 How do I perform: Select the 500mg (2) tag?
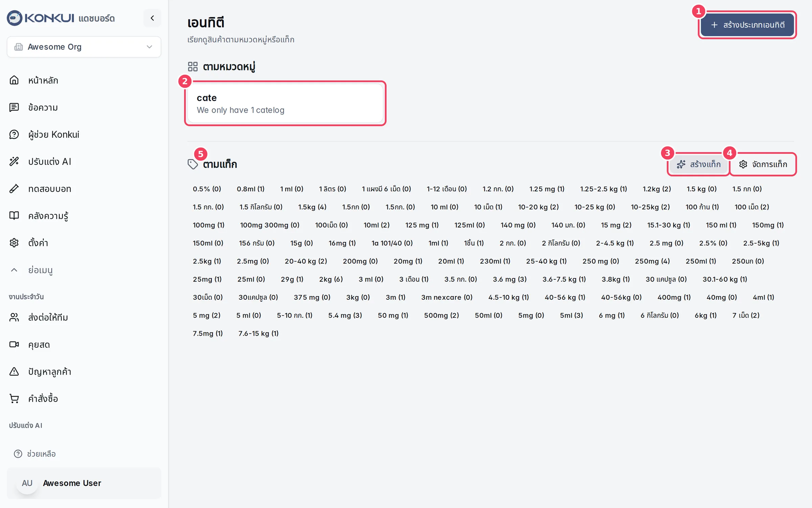pos(442,315)
